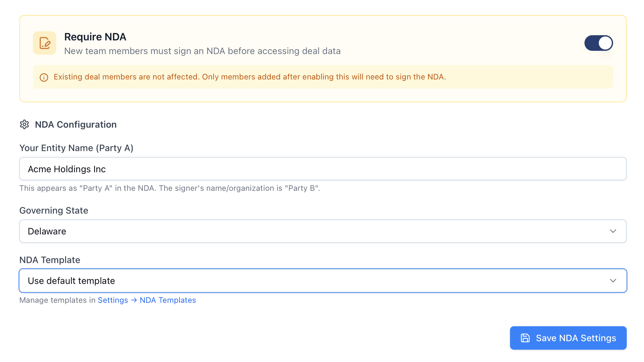Select the NDA Configuration section title
The width and height of the screenshot is (644, 362).
click(x=76, y=124)
